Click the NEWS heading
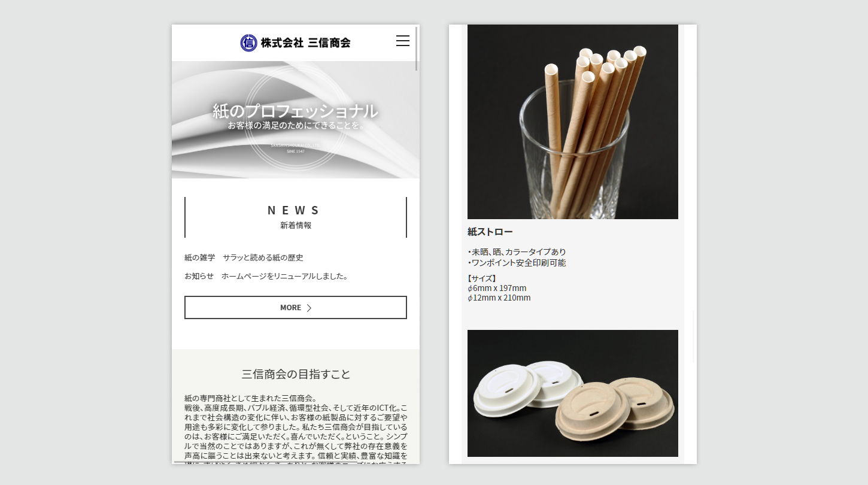The image size is (868, 485). pyautogui.click(x=295, y=210)
